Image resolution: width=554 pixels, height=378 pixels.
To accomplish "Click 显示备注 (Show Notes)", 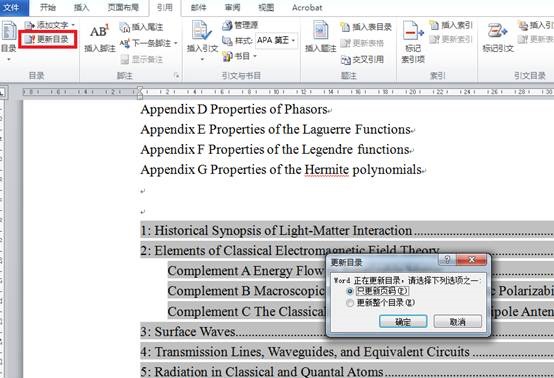I will [x=142, y=59].
